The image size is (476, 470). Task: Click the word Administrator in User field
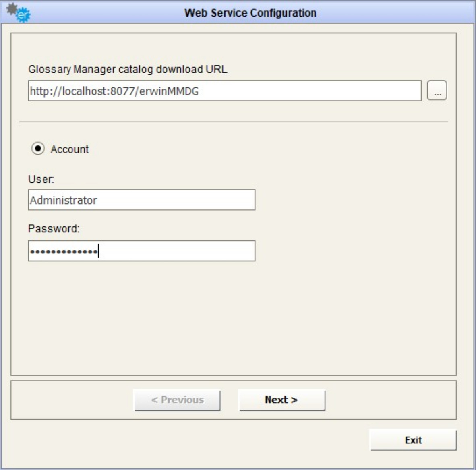[63, 200]
